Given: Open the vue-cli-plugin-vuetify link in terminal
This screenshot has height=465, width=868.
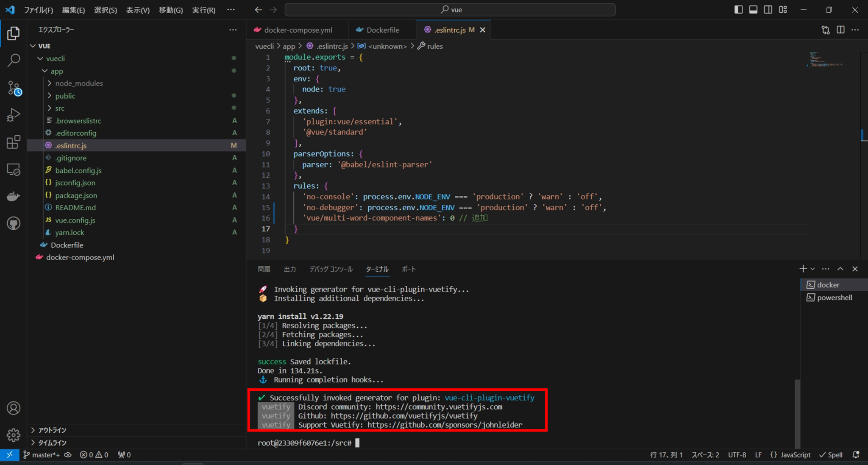Looking at the screenshot, I should click(x=489, y=398).
